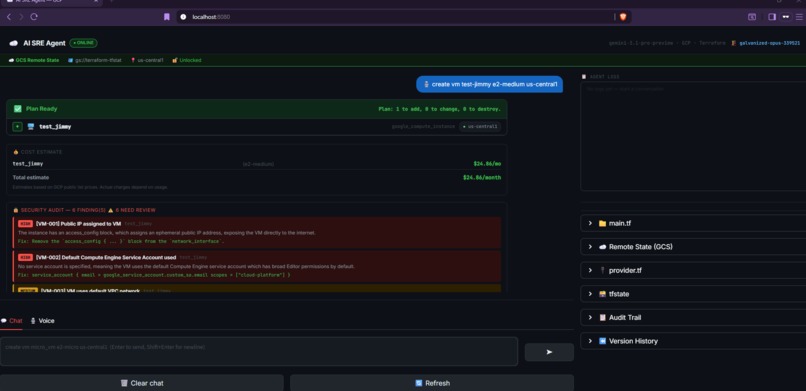
Task: Click the $24.86/month total estimate value
Action: click(x=482, y=178)
